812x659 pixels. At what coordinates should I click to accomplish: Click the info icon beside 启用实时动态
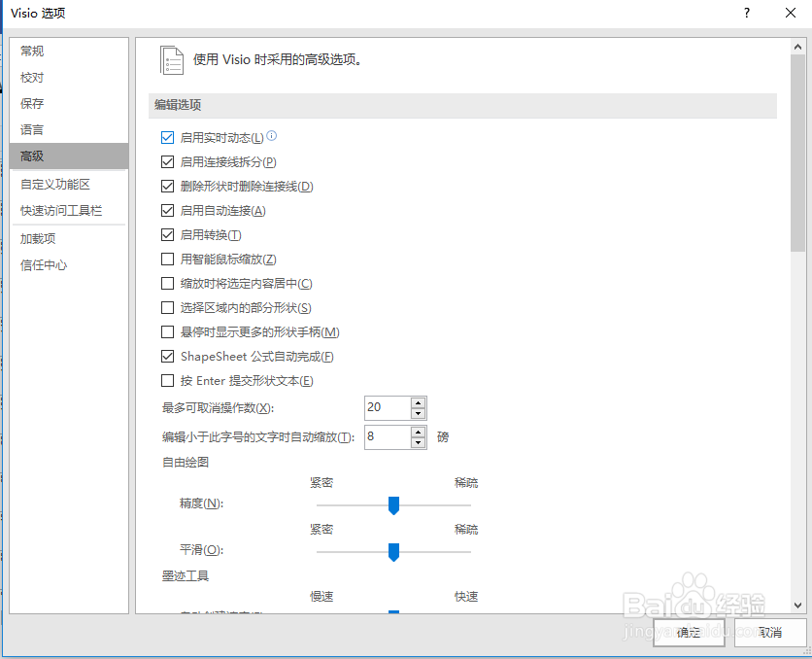[271, 136]
